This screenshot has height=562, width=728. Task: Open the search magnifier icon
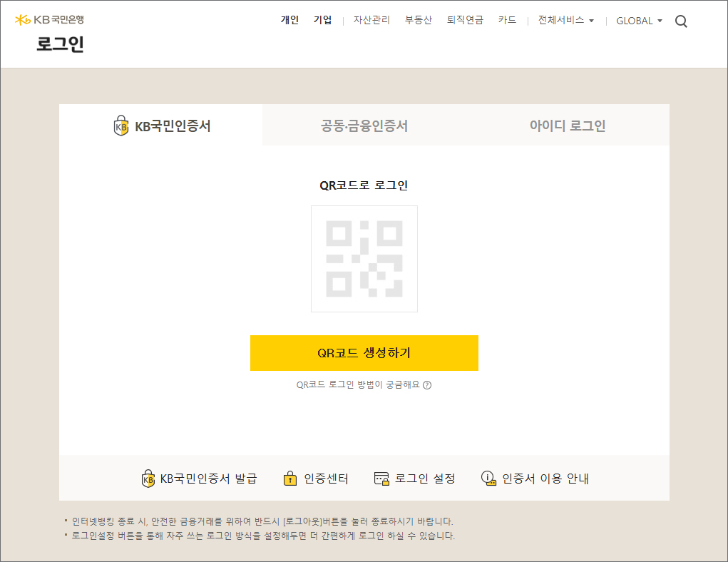[681, 21]
